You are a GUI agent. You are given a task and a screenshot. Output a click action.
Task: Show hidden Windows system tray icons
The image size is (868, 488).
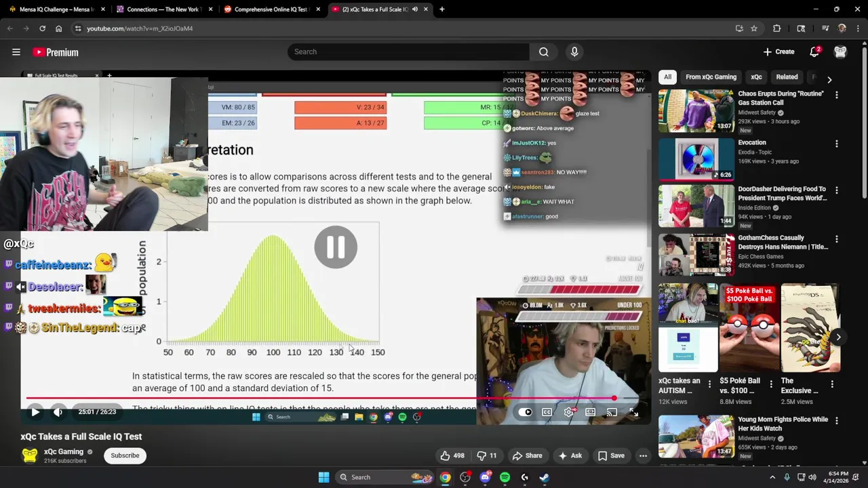click(x=772, y=477)
